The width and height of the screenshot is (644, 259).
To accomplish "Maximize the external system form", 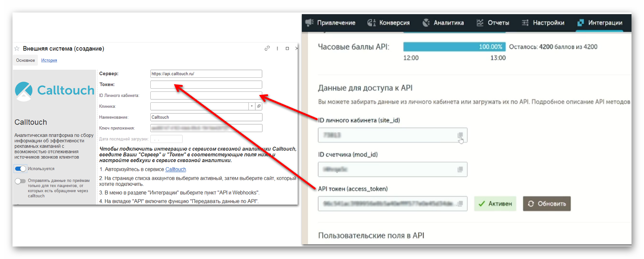I will 287,48.
